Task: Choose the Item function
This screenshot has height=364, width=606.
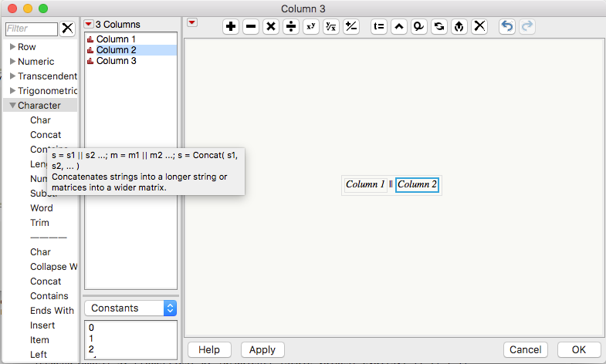Action: click(x=39, y=340)
